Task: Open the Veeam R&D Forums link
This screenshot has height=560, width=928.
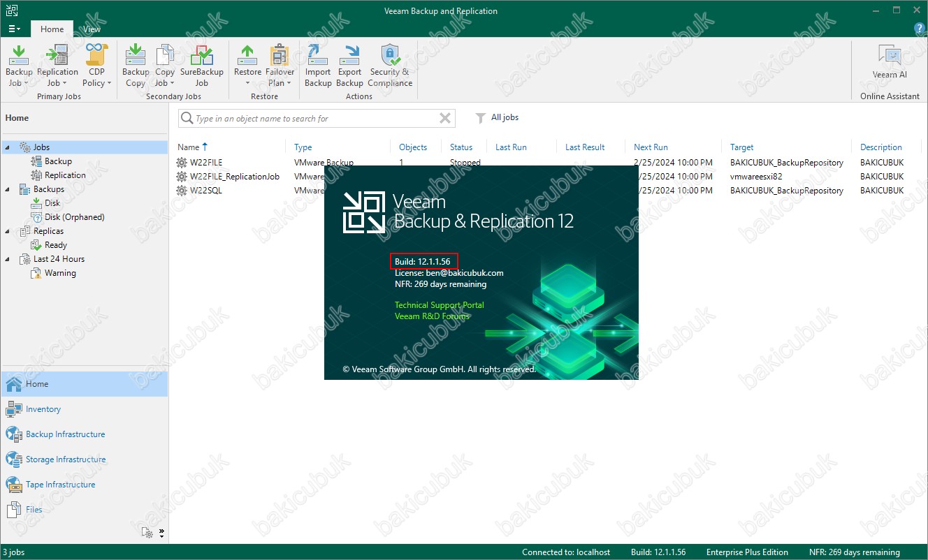Action: [x=432, y=316]
